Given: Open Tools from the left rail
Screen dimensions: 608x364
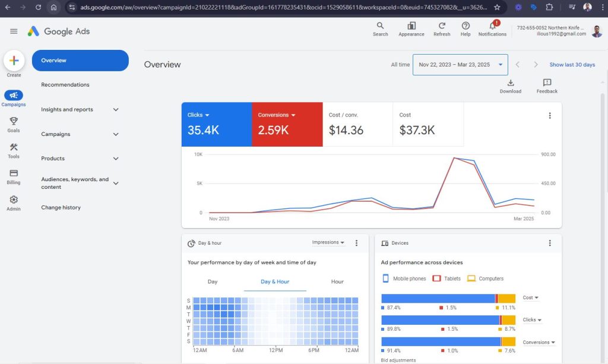Looking at the screenshot, I should 14,150.
